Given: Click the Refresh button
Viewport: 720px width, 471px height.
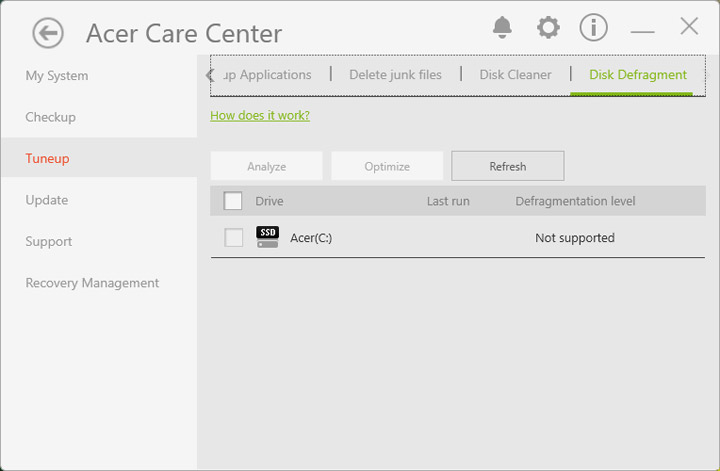Looking at the screenshot, I should pos(507,166).
